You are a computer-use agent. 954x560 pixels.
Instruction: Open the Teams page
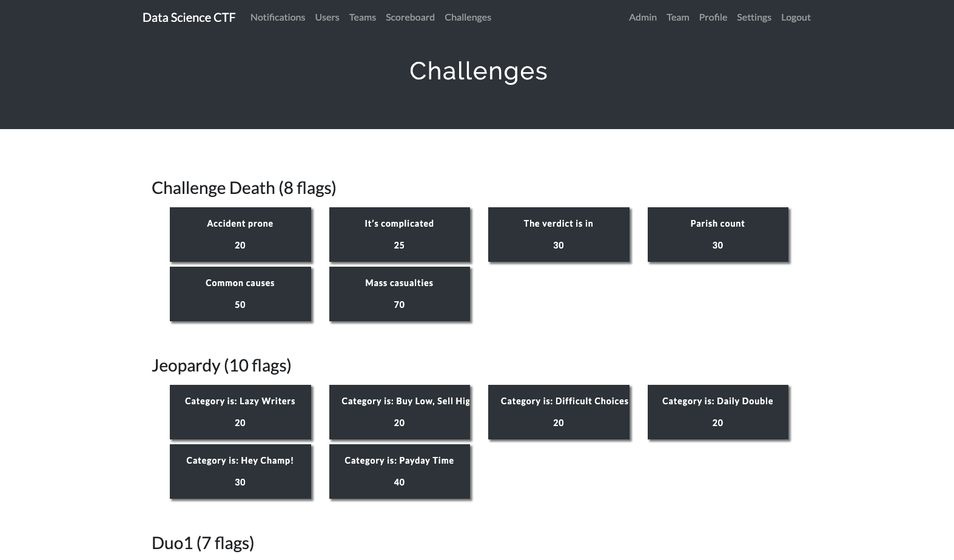[363, 18]
